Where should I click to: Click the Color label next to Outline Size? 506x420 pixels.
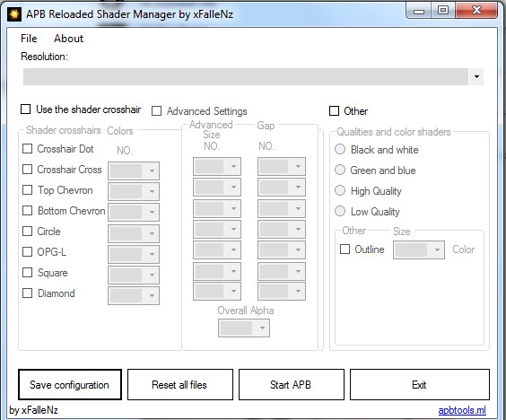[x=464, y=249]
